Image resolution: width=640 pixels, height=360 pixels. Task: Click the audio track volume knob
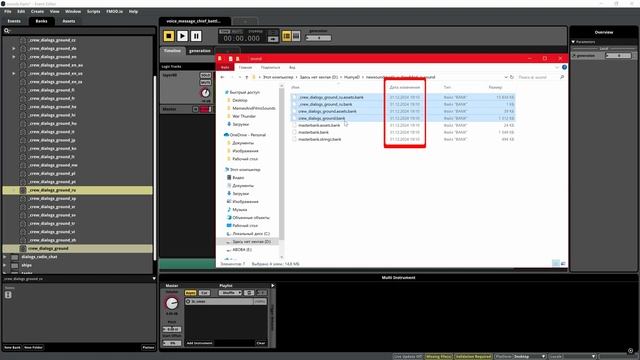click(205, 93)
